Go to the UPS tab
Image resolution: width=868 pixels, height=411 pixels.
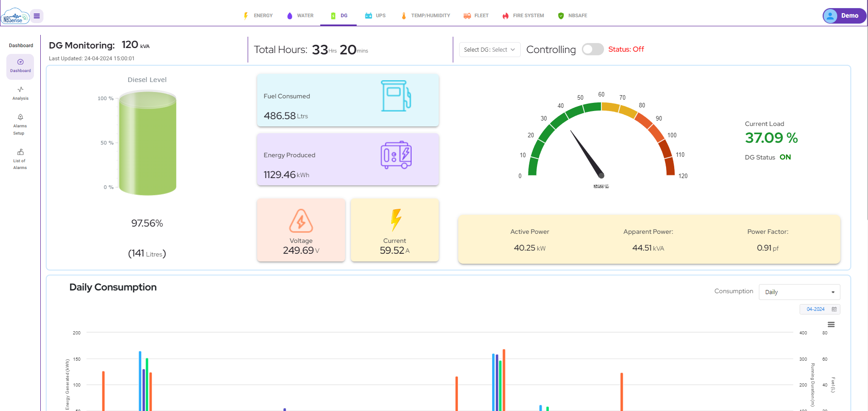coord(375,15)
